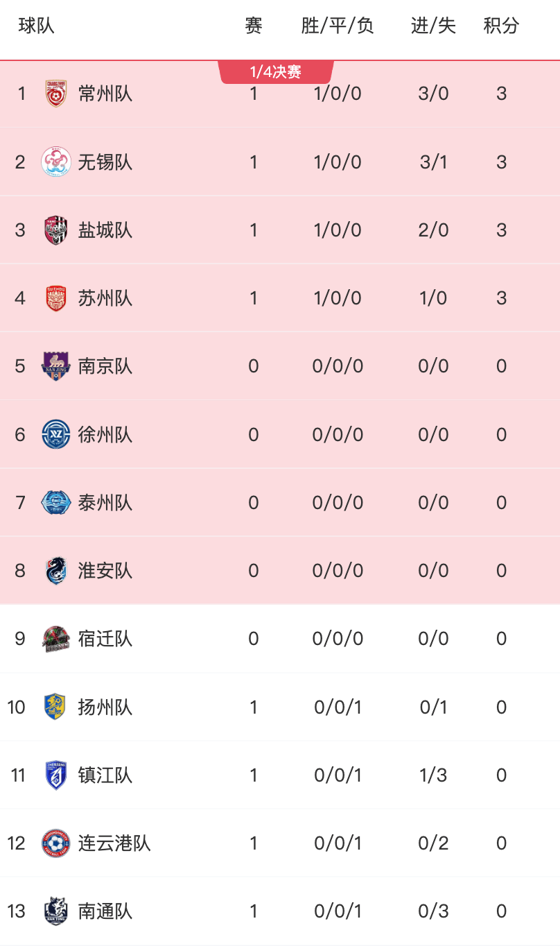This screenshot has width=560, height=946.
Task: Click the 南通队 team logo
Action: 55,911
